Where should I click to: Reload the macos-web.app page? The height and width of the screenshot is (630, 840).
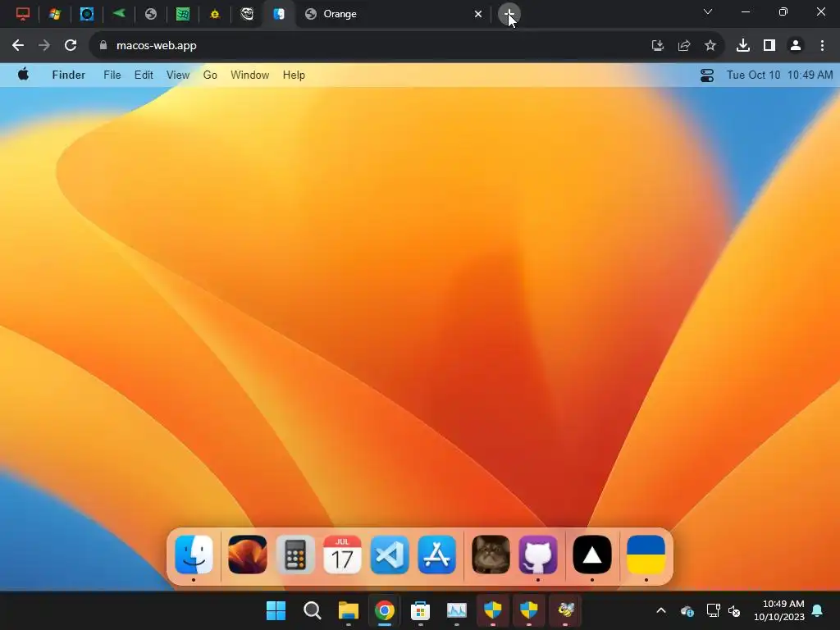click(x=71, y=46)
